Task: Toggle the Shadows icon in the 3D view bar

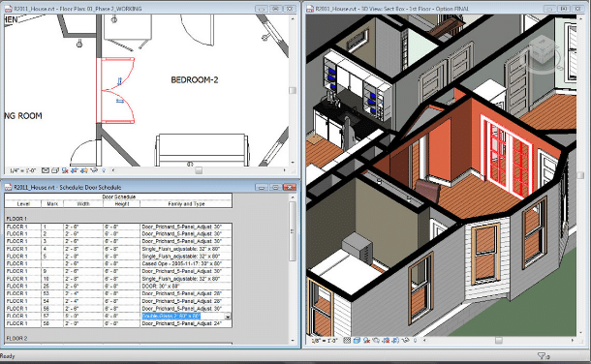Action: click(x=366, y=341)
